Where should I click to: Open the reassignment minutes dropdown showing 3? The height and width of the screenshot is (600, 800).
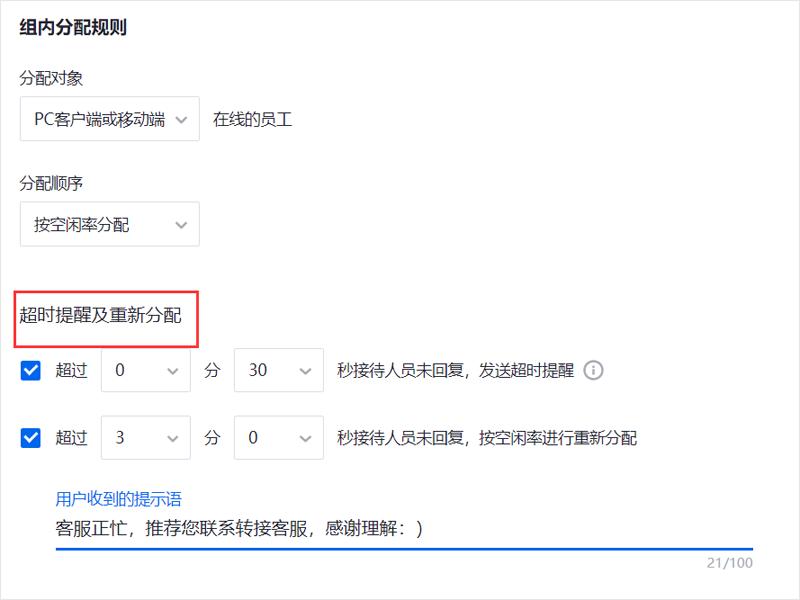coord(145,438)
